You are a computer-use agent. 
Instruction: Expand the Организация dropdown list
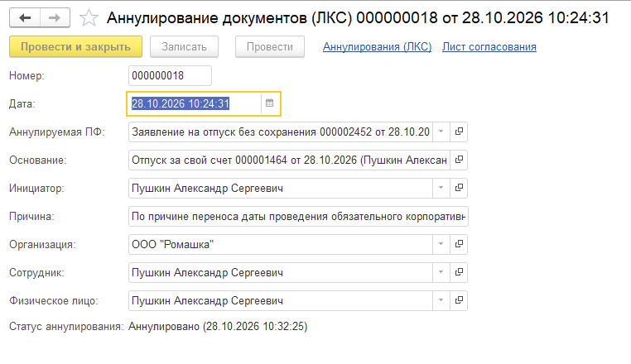click(441, 244)
